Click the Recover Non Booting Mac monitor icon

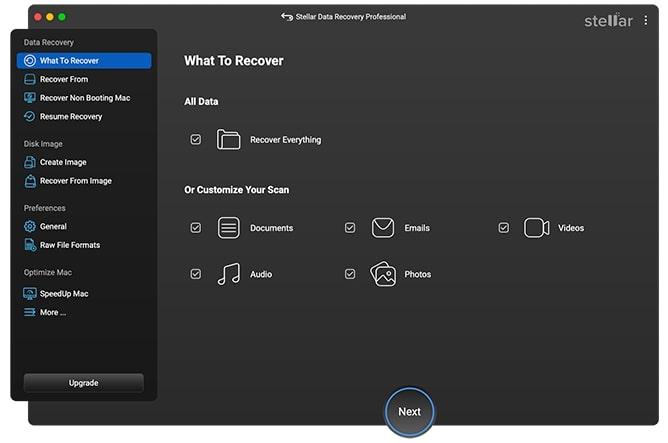[30, 98]
